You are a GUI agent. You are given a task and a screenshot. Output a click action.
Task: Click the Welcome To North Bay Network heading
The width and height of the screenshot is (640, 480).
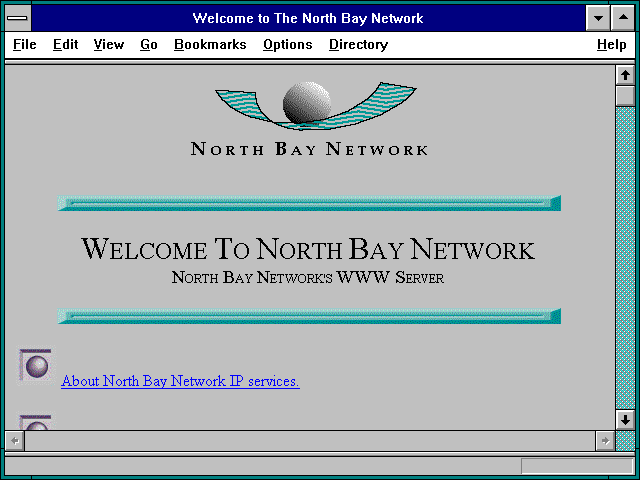pos(308,249)
